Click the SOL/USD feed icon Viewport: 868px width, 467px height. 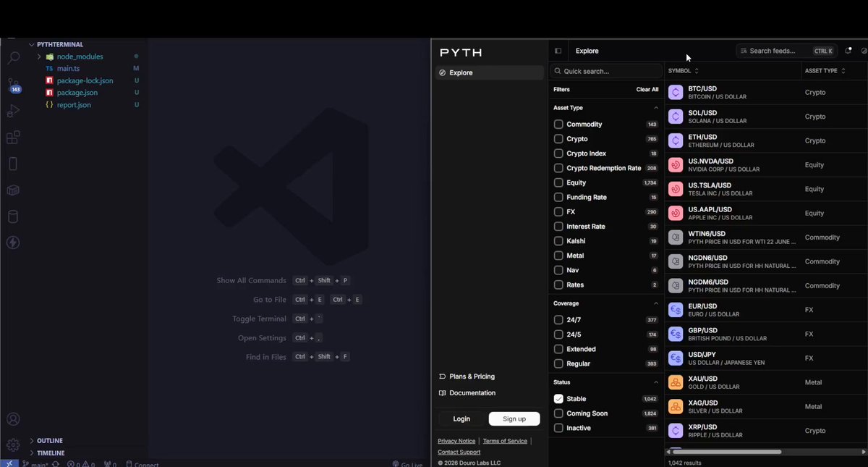[x=676, y=117]
